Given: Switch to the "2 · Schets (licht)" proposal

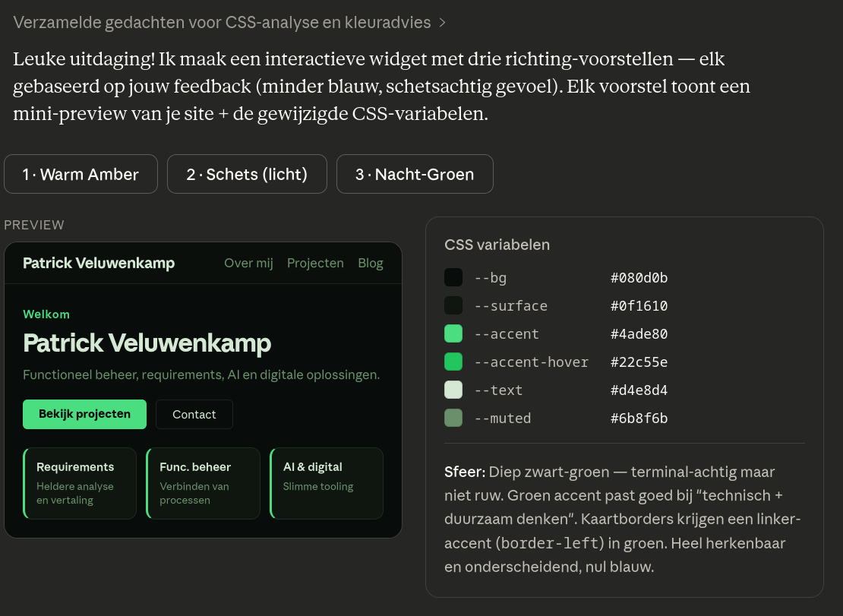Looking at the screenshot, I should pos(247,174).
